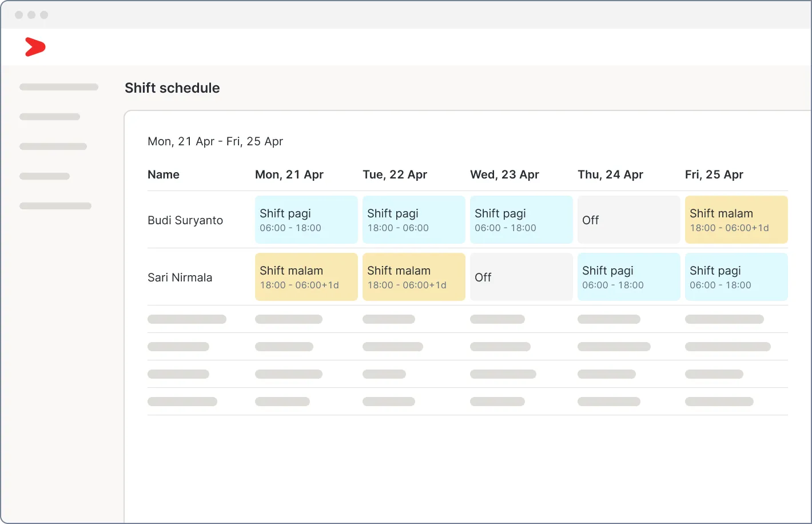Click the Sari Nirmala employee name

[180, 277]
